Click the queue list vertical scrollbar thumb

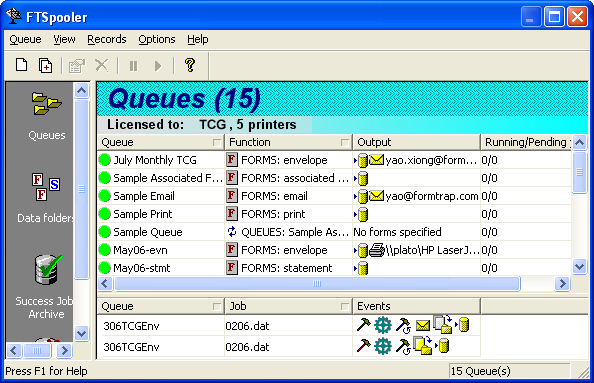(580, 172)
